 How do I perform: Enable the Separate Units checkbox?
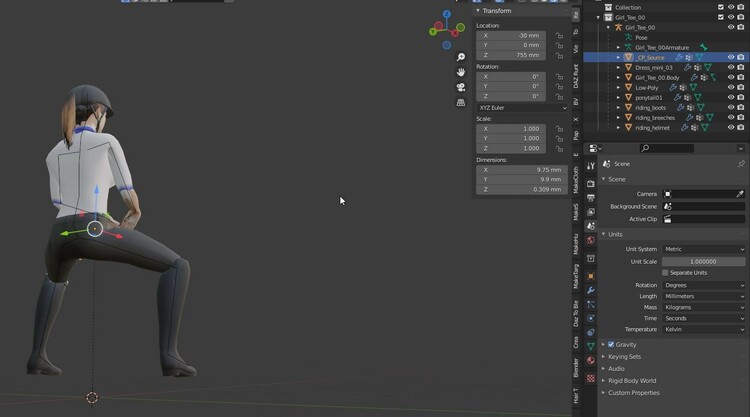click(666, 272)
